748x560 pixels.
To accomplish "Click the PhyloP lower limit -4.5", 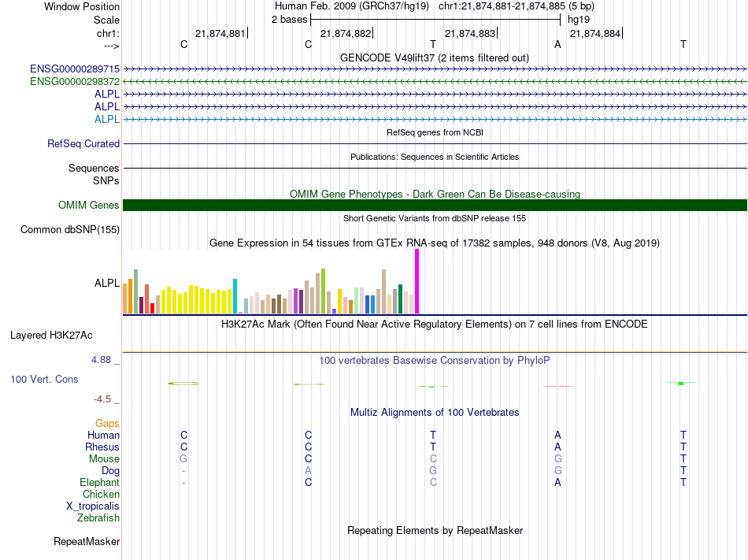I will click(102, 399).
